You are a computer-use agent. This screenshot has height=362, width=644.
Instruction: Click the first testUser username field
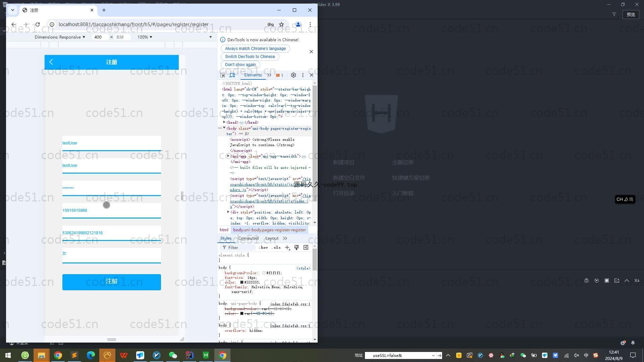point(111,143)
